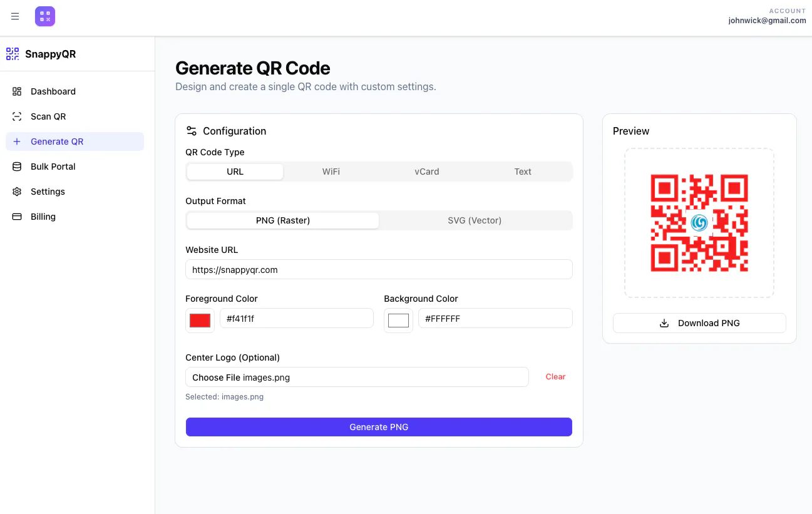Click the "Background Color" label
812x514 pixels.
click(421, 299)
